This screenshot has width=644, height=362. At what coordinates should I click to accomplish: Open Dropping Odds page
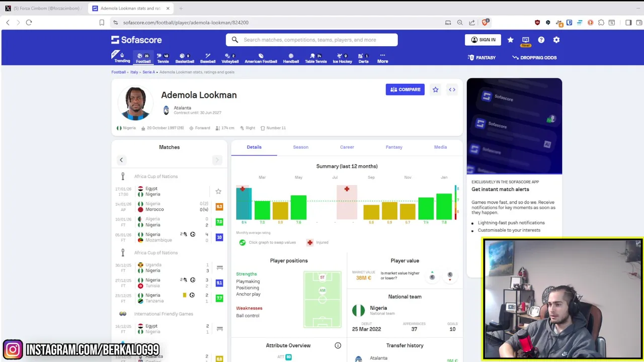tap(534, 57)
